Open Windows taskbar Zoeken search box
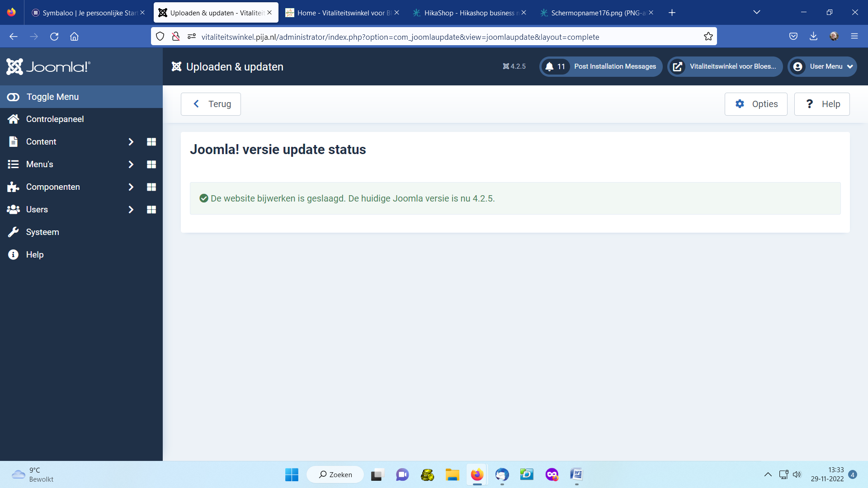Screen dimensions: 868x488 (x=335, y=474)
